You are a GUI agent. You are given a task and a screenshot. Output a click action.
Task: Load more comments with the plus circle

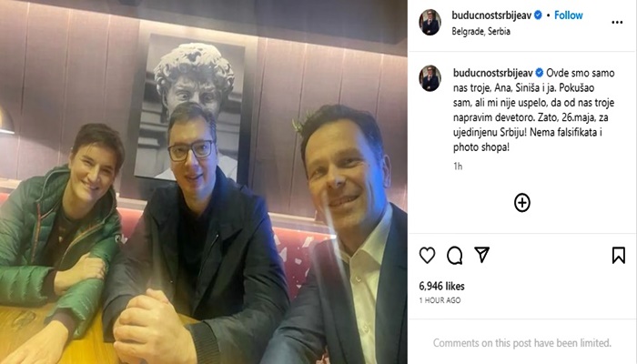click(522, 203)
